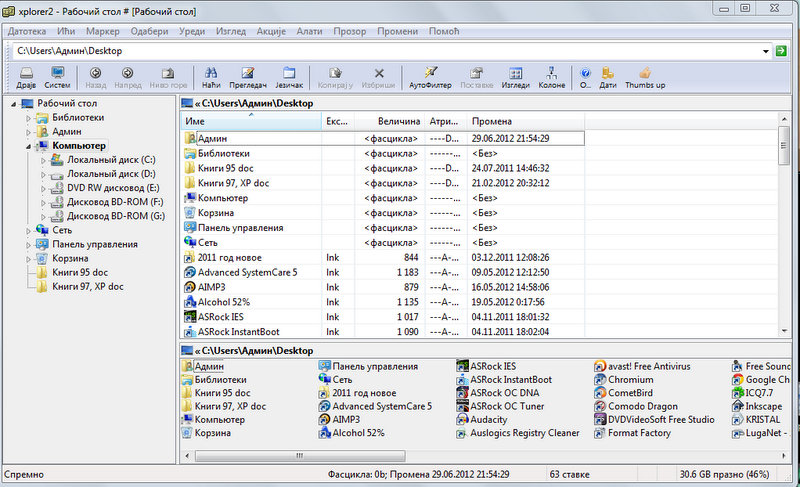This screenshot has height=487, width=800.
Task: Collapse the Рабочий стол tree root
Action: 14,104
